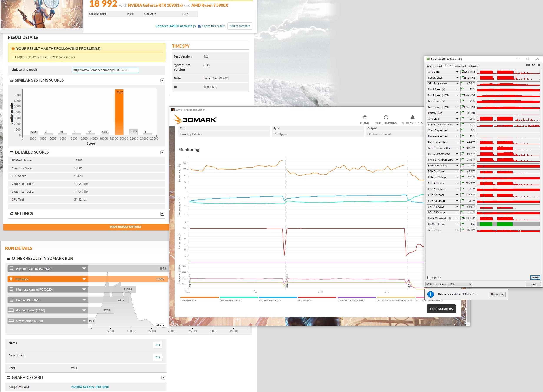This screenshot has height=392, width=543.
Task: Click the AMD Ryzen 9 5900X link in the header
Action: pos(210,5)
